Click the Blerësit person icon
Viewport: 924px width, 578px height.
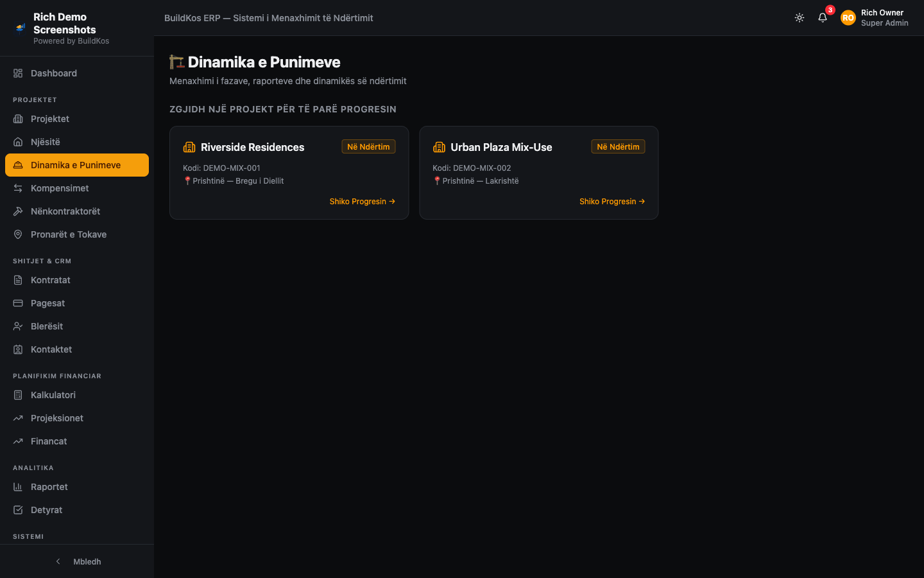pyautogui.click(x=18, y=326)
